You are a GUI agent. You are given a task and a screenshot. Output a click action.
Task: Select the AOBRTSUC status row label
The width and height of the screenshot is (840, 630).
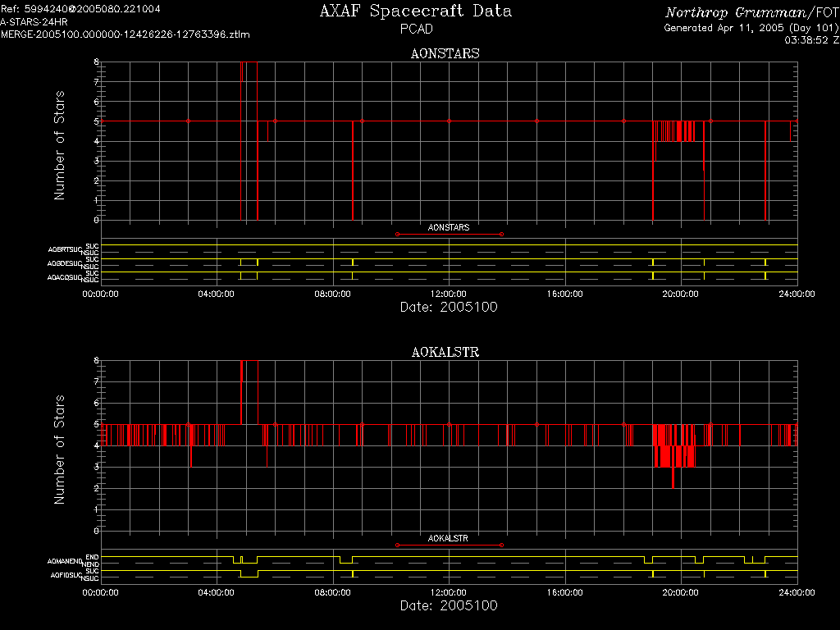[x=64, y=249]
